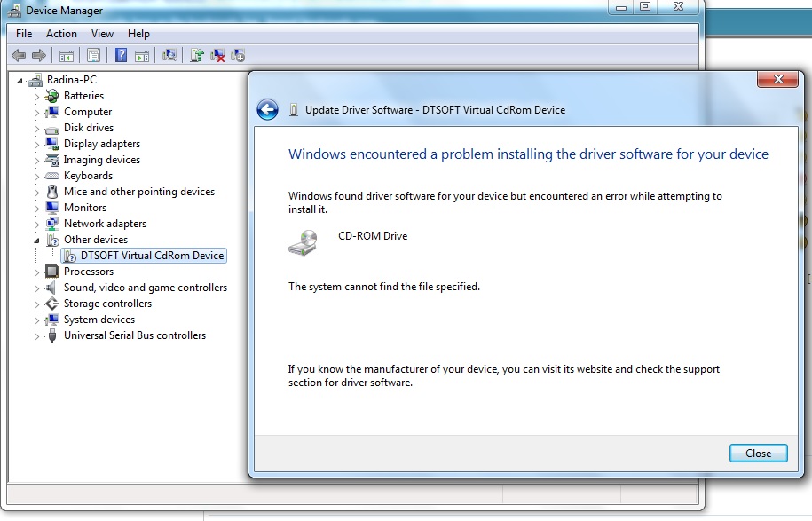Screen dimensions: 812x521
Task: Expand the Display adapters node
Action: tap(36, 145)
